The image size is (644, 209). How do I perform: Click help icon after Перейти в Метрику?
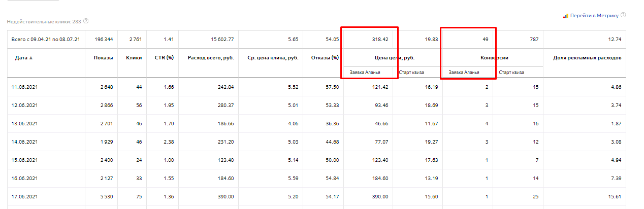tap(623, 15)
